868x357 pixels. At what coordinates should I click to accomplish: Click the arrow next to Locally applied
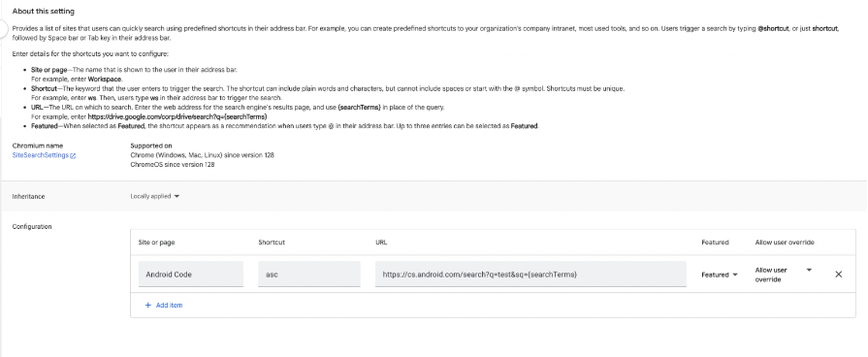pos(177,196)
